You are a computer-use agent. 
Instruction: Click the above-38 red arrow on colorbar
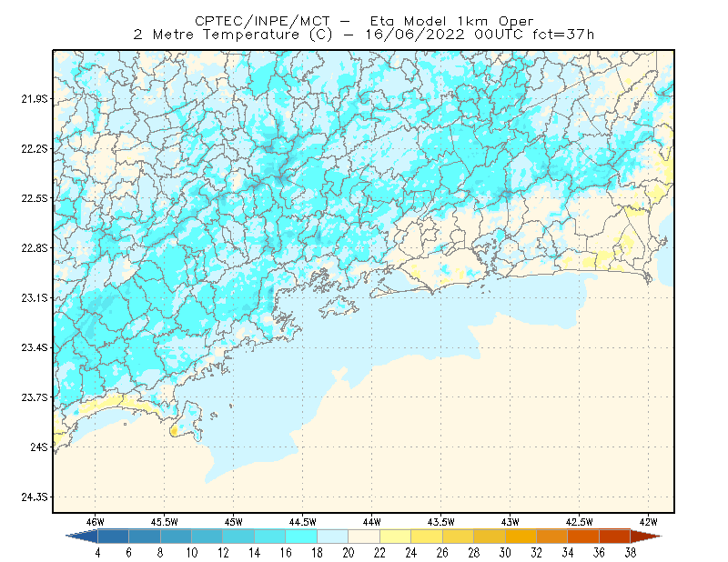coord(646,536)
